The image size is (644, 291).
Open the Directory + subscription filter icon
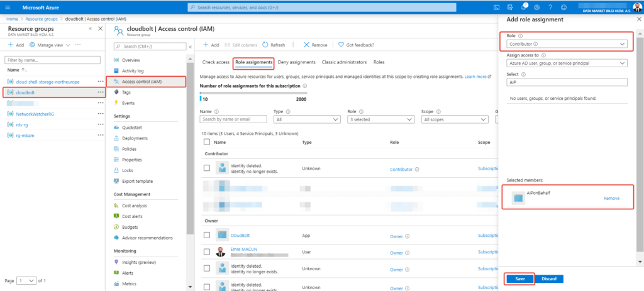(510, 8)
